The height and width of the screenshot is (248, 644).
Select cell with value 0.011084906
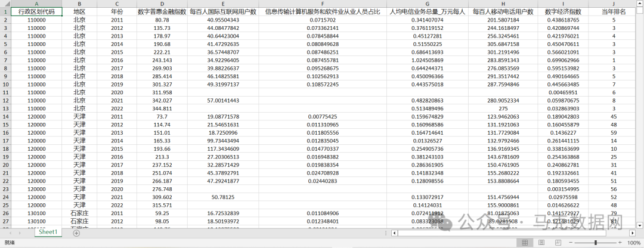coord(323,213)
